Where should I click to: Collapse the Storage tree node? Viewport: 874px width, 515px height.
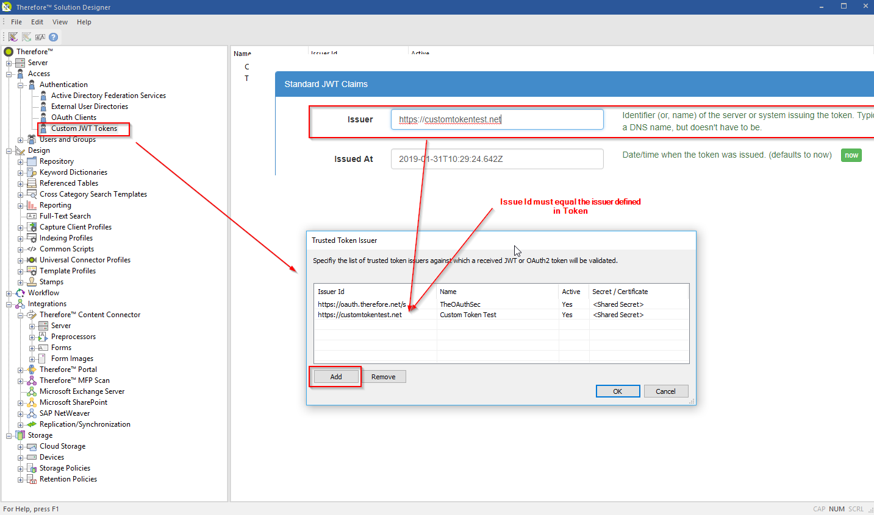tap(9, 436)
